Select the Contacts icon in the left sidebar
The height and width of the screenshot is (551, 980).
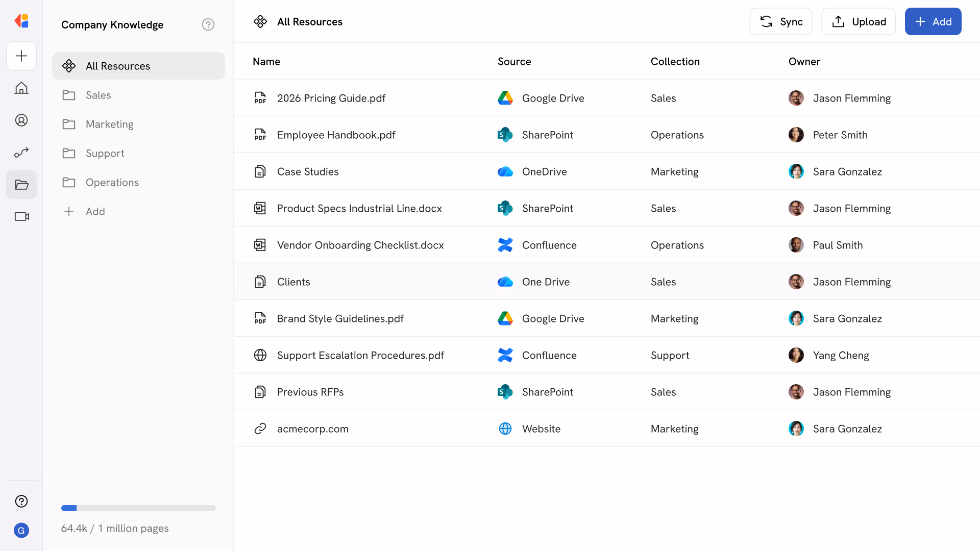(x=21, y=120)
